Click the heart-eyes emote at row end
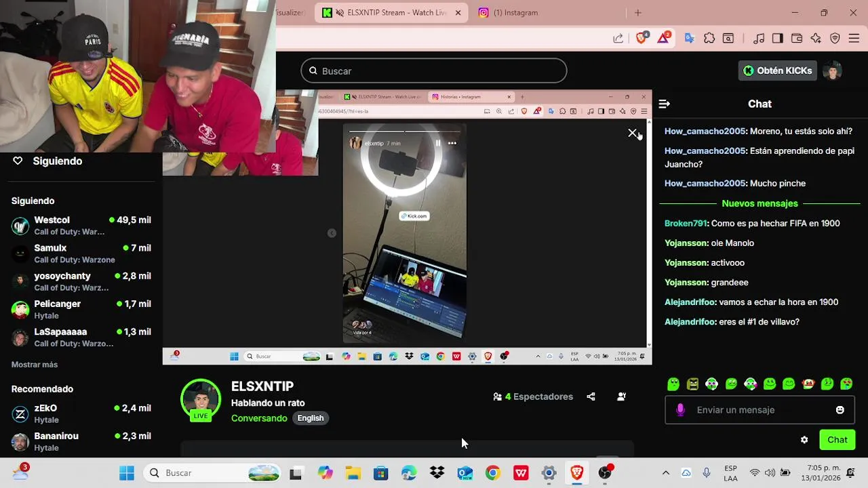868x488 pixels. 847,384
